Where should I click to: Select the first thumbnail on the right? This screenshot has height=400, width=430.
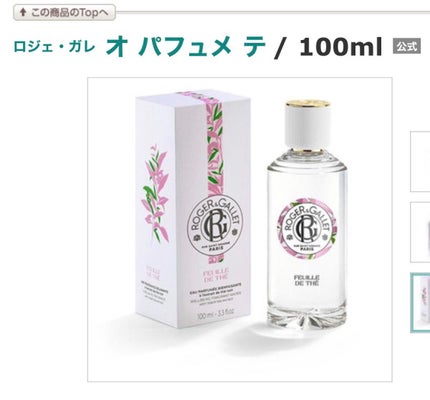point(420,162)
